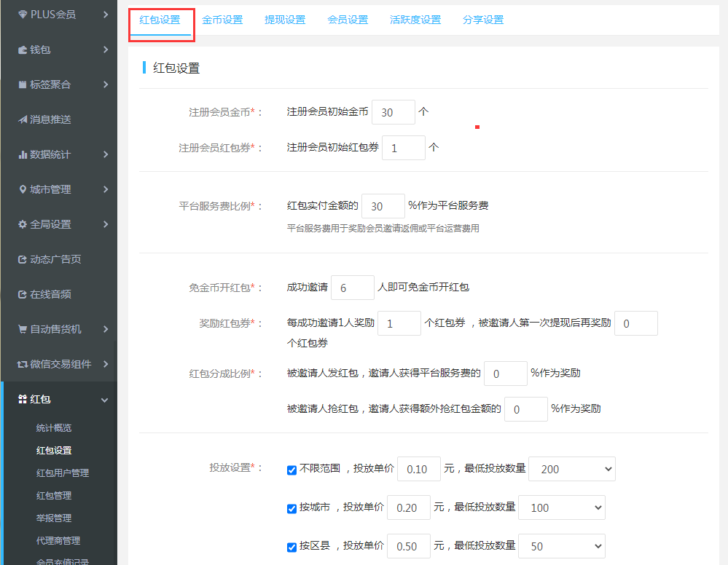Viewport: 728px width, 565px height.
Task: Click the gear icon for 全局设置
Action: tap(23, 224)
